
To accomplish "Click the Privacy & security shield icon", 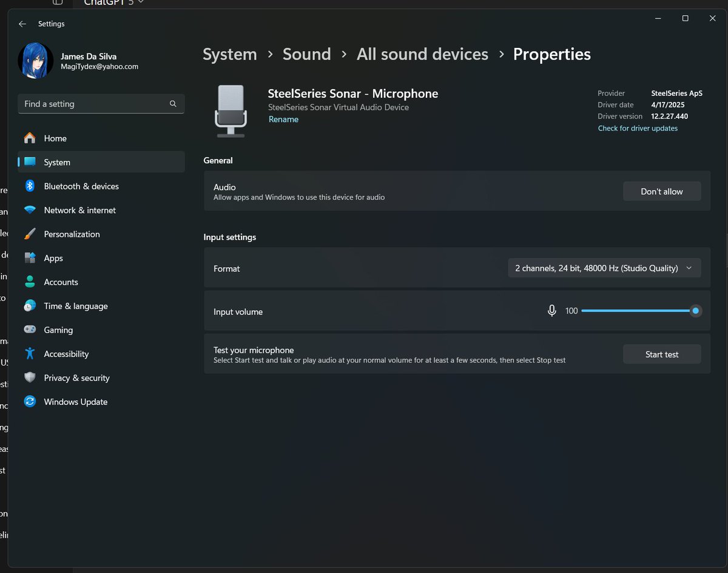I will pyautogui.click(x=30, y=378).
